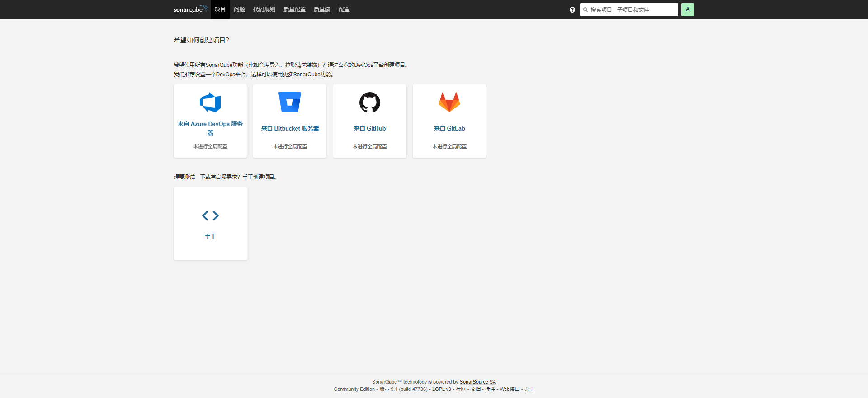Viewport: 868px width, 398px height.
Task: Select 来自 Azure DevOps 服务器 link
Action: [x=210, y=128]
